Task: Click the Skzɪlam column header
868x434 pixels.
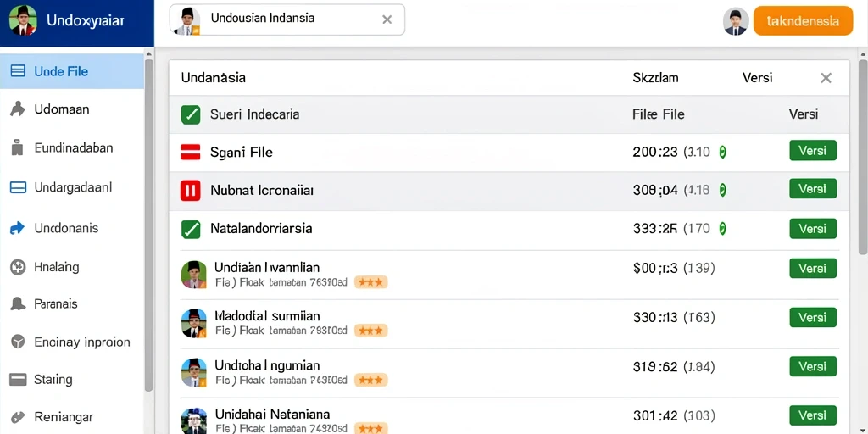Action: pos(655,78)
